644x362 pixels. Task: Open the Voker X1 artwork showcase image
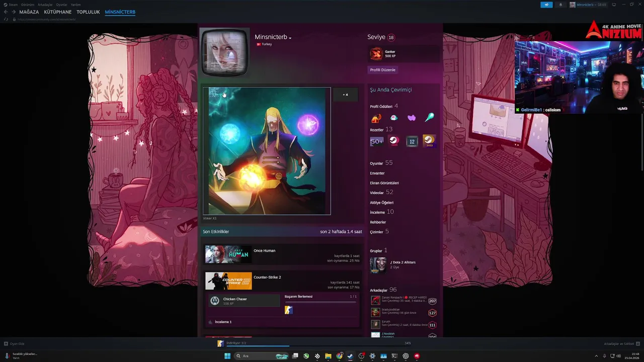coord(267,151)
